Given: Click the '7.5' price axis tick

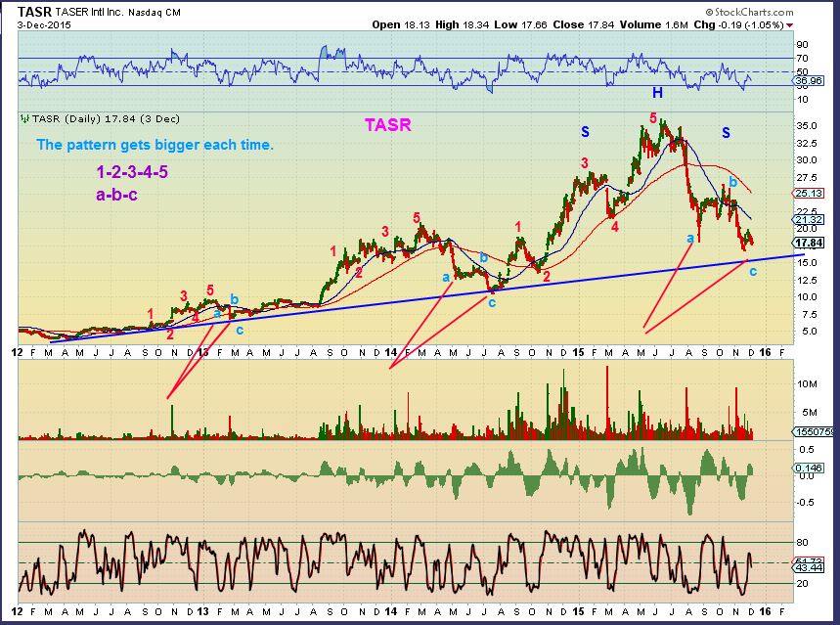Looking at the screenshot, I should (810, 314).
